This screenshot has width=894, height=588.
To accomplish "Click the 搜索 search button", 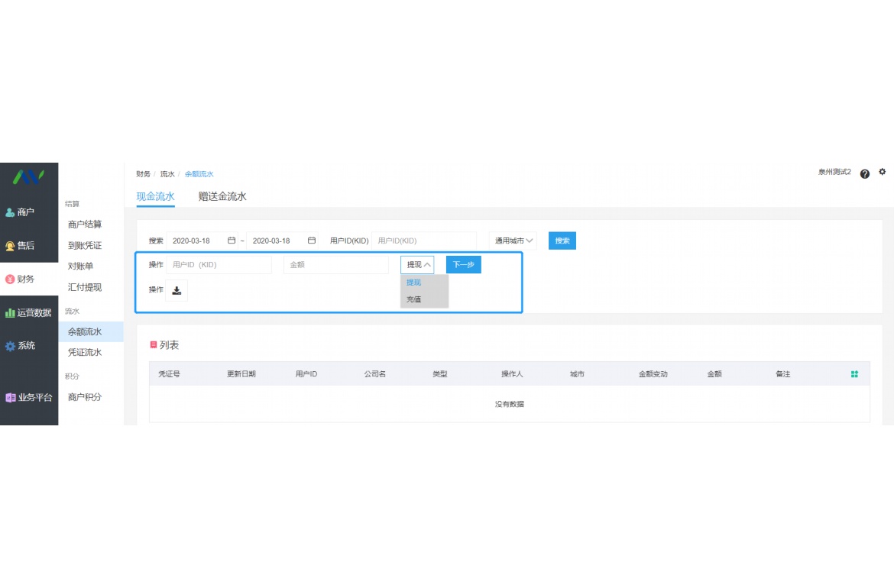I will 562,241.
